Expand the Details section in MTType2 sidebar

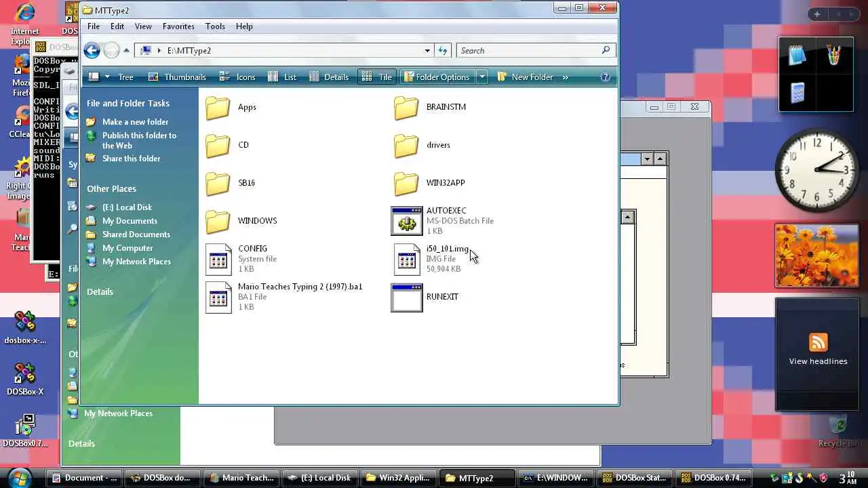(100, 291)
